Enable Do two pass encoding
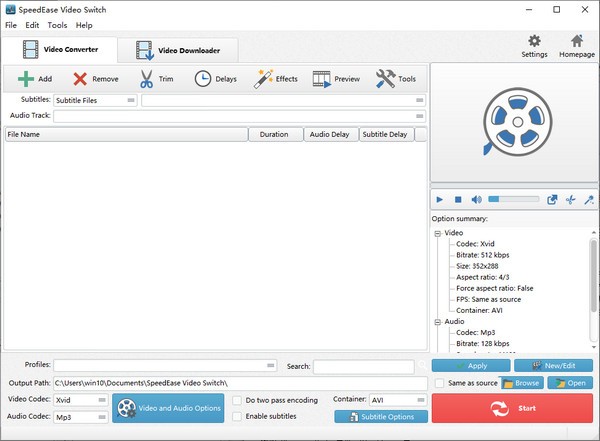The image size is (600, 441). pyautogui.click(x=237, y=399)
